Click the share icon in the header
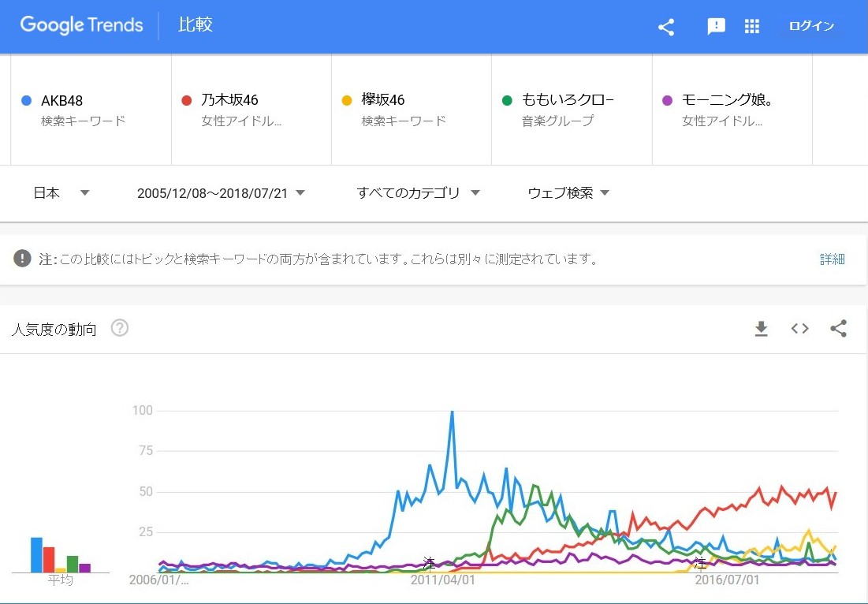 pyautogui.click(x=666, y=27)
